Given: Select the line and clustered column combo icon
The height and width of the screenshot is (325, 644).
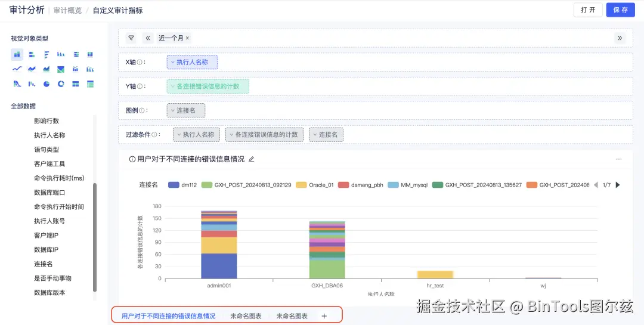Looking at the screenshot, I should [x=90, y=69].
